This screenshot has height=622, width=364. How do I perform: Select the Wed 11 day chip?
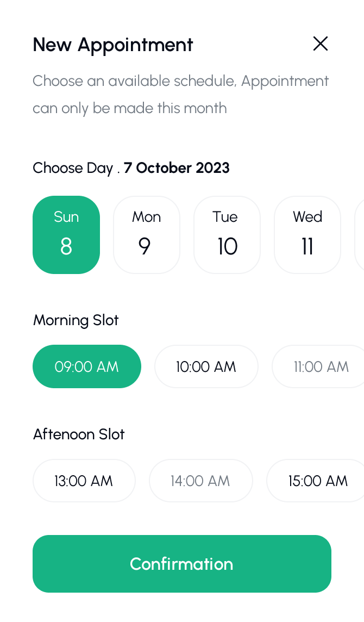click(307, 235)
